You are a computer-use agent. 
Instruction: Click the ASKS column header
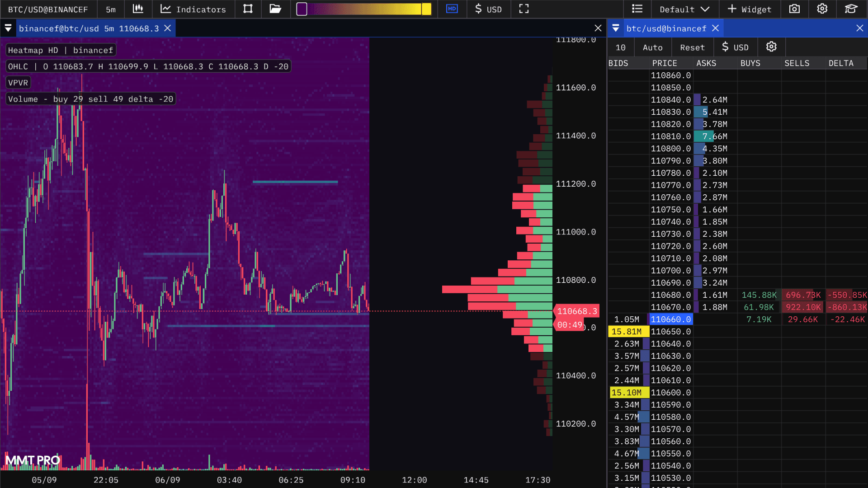coord(706,63)
